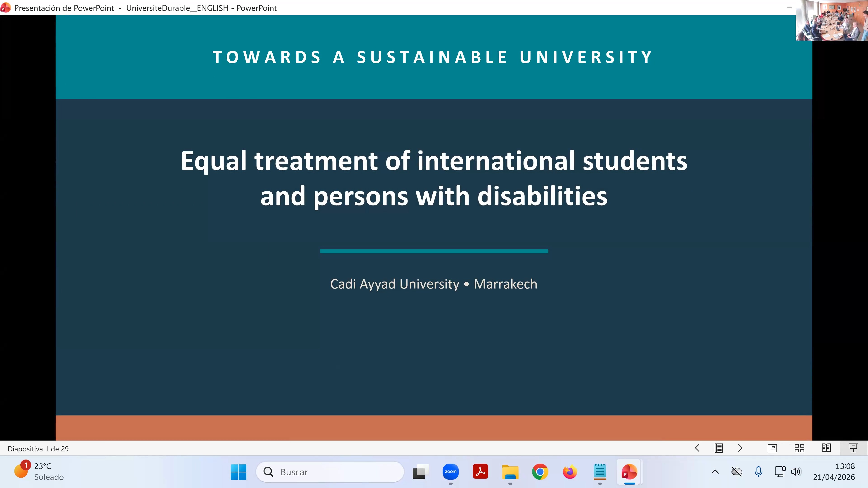Open the clock showing 13:08 21/04/2026
The image size is (868, 488).
pos(834,472)
